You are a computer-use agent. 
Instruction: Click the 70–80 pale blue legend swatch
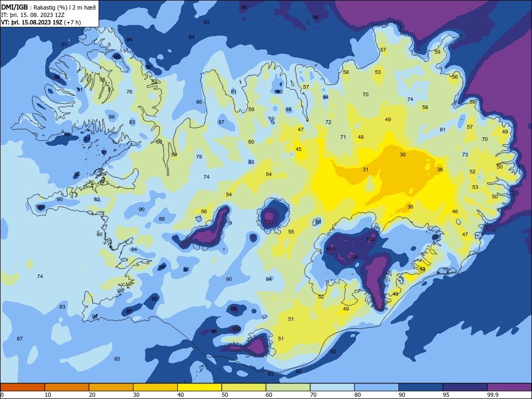(332, 387)
